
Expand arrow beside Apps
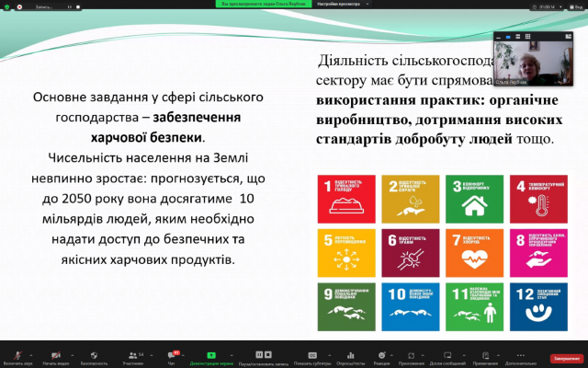pos(423,355)
